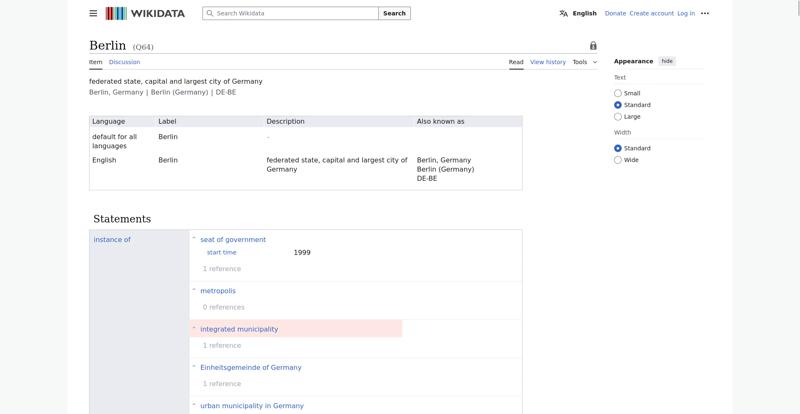Click the Wikidata barcode logo
800x414 pixels.
point(116,13)
